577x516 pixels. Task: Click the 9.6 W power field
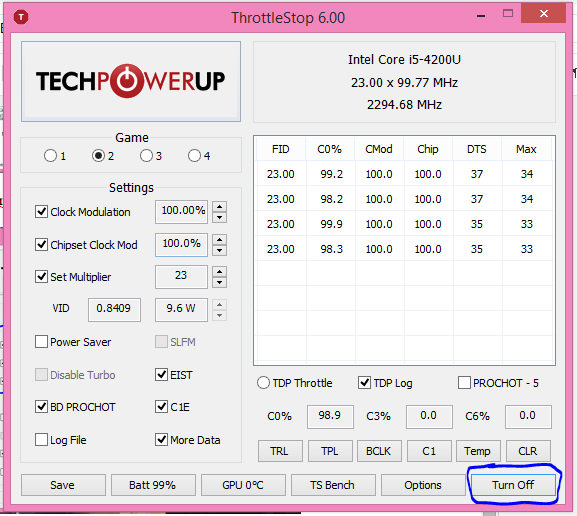coord(181,310)
